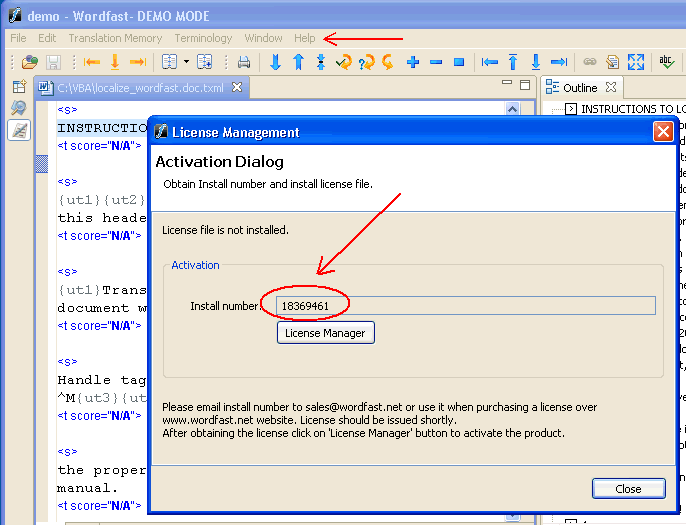This screenshot has width=686, height=525.
Task: Open the Edit menu
Action: point(47,38)
